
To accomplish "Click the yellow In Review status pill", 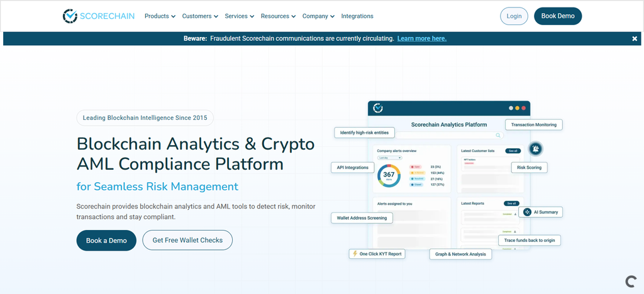I will (418, 173).
